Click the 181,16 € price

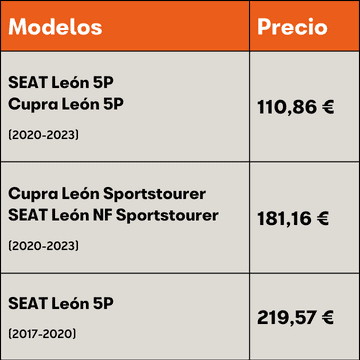click(x=293, y=219)
